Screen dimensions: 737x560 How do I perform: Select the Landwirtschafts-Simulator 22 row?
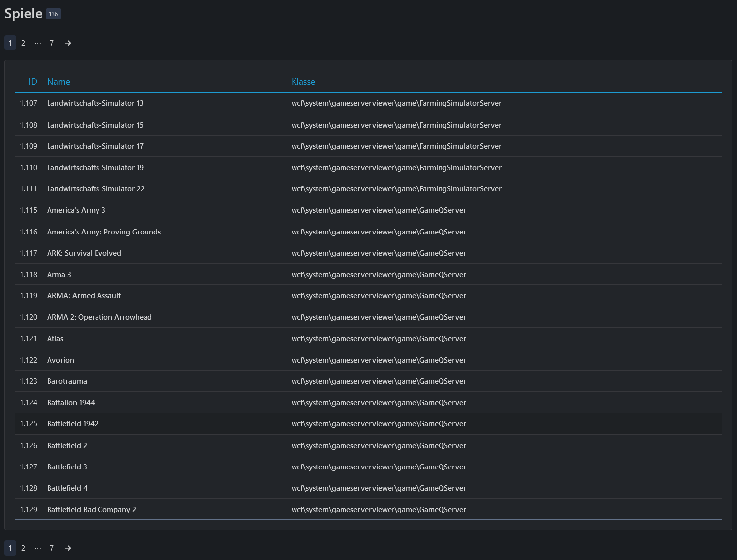click(96, 189)
